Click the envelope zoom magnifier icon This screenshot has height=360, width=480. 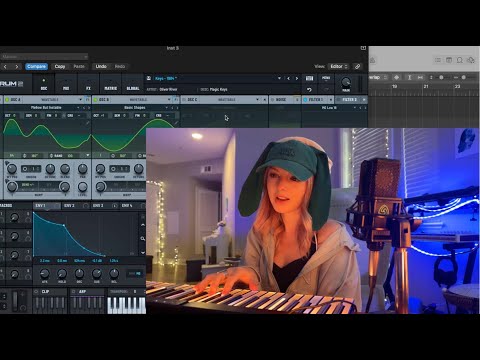[x=143, y=238]
